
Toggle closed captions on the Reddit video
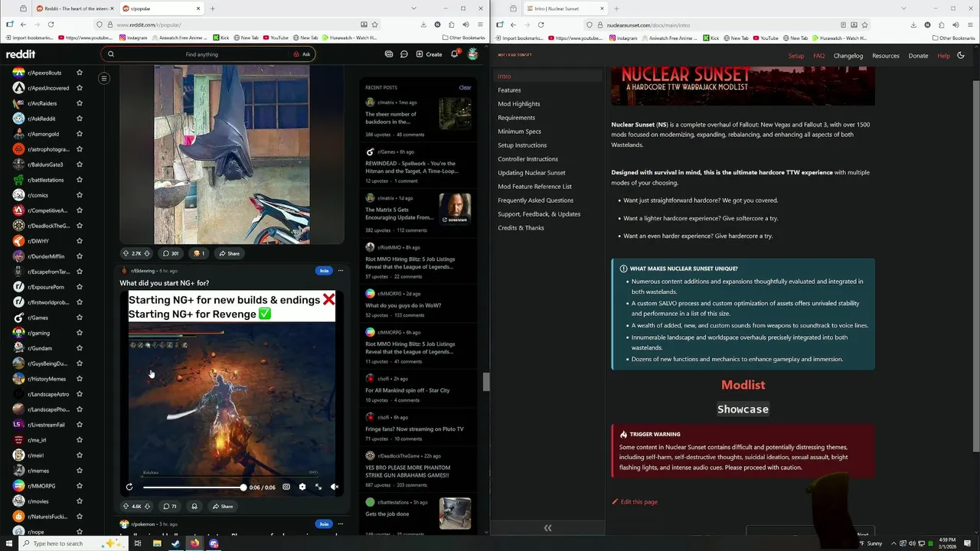[x=286, y=487]
